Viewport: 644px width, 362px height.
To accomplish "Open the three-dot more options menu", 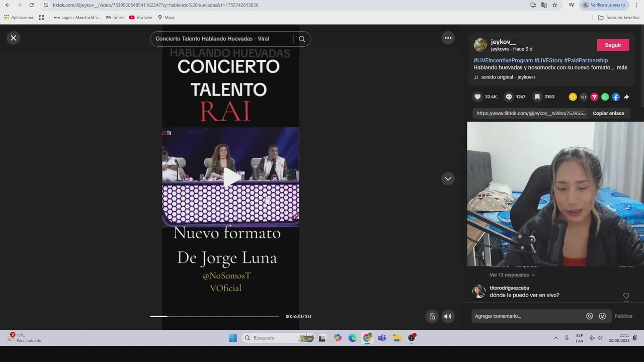I will click(448, 38).
